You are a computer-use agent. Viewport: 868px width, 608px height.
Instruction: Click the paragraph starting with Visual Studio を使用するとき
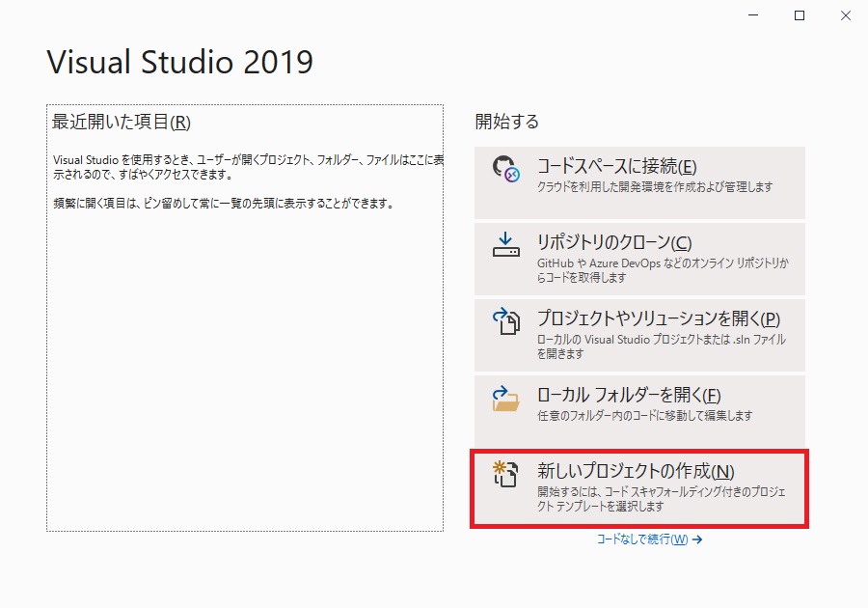point(249,167)
